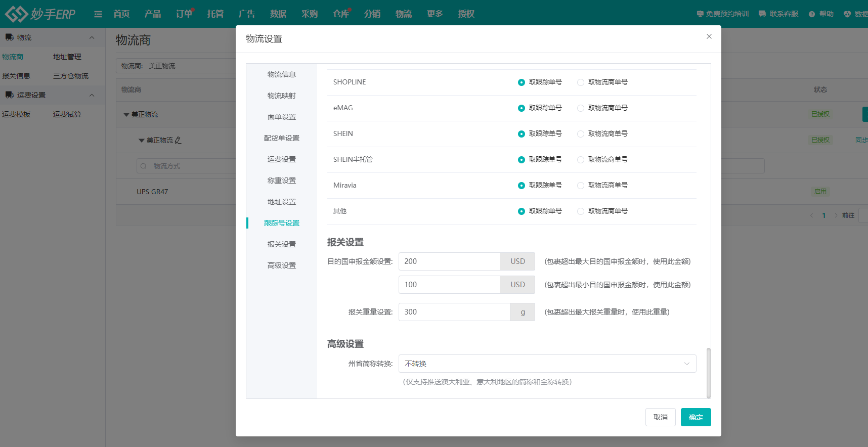Open the 配货单设置 settings tab
868x447 pixels.
[x=282, y=138]
